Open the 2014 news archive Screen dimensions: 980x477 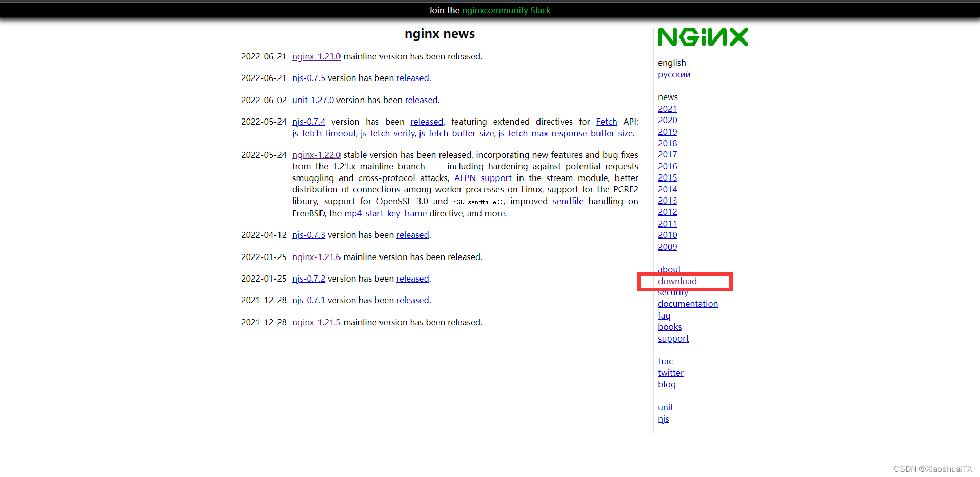pos(668,189)
